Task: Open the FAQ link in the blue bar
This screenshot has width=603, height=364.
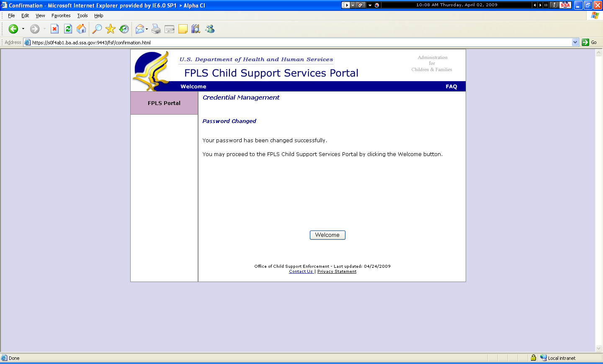Action: (x=451, y=87)
